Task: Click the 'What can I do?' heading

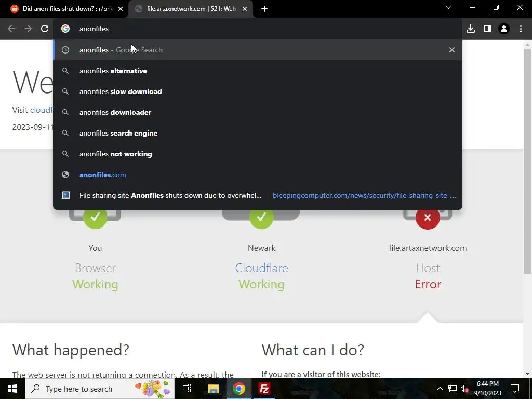Action: pos(313,350)
